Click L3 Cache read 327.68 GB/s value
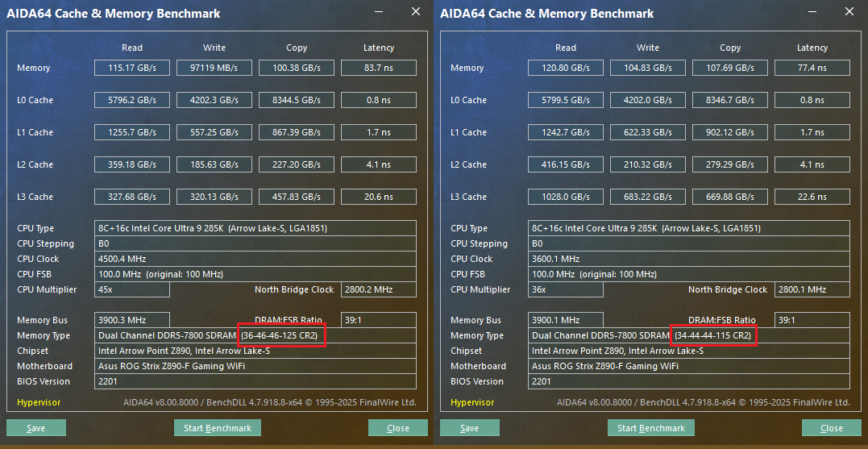Screen dimensions: 868x449 point(131,197)
